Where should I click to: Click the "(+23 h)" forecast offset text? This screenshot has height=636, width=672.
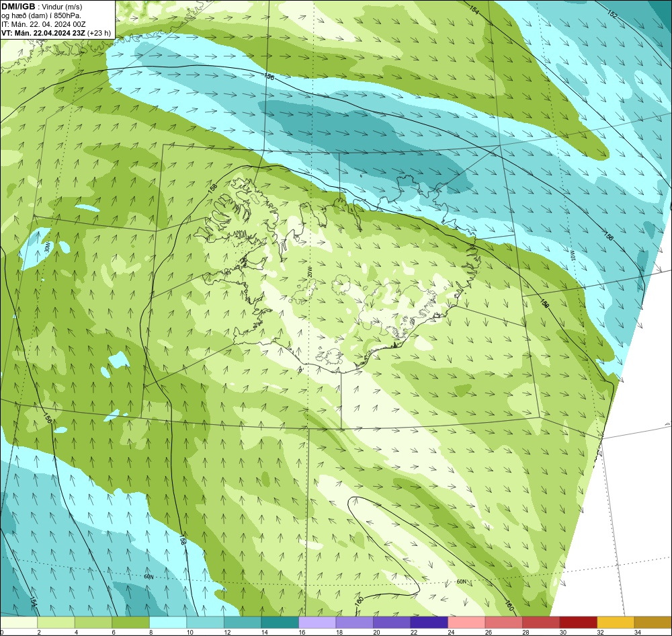99,33
